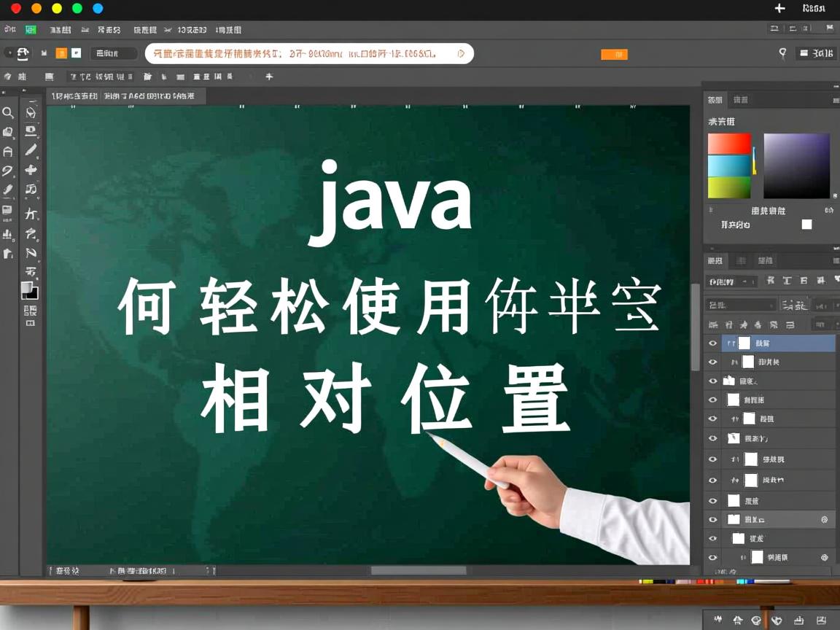Hide the fourth layer from the top
Image resolution: width=840 pixels, height=630 pixels.
pyautogui.click(x=713, y=400)
